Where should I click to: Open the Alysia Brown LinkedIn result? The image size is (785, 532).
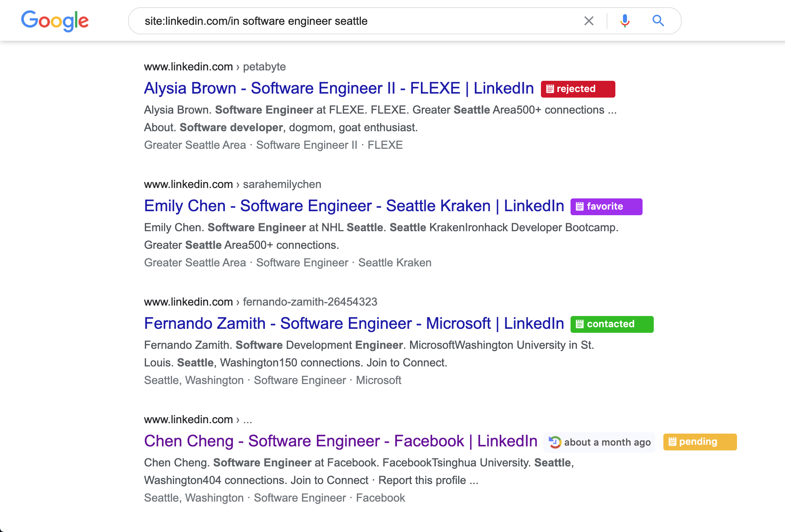(x=339, y=88)
